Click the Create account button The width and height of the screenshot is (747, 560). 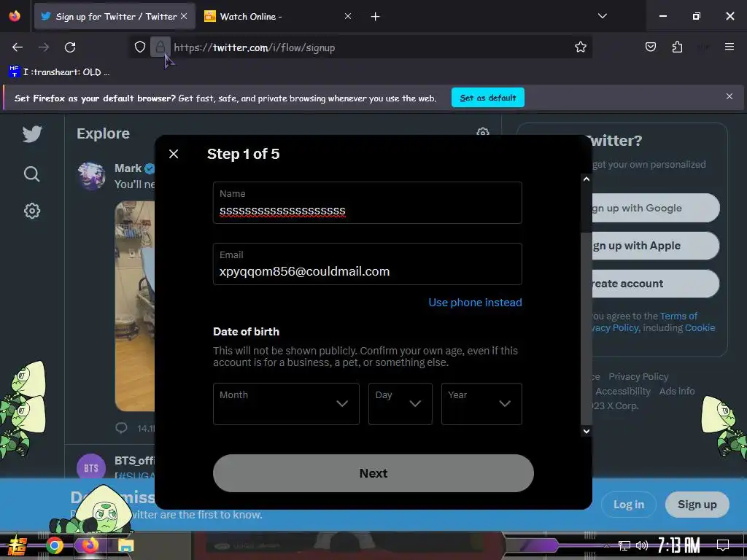(x=656, y=284)
